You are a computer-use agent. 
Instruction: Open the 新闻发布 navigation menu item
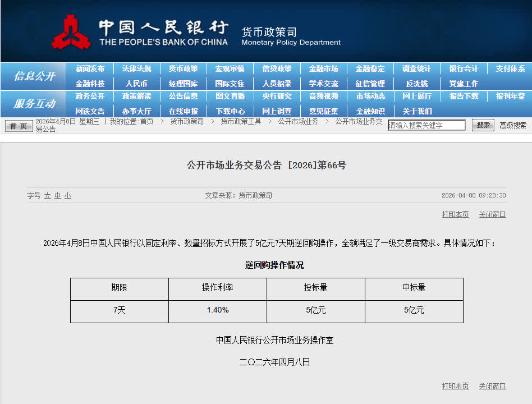pos(90,68)
